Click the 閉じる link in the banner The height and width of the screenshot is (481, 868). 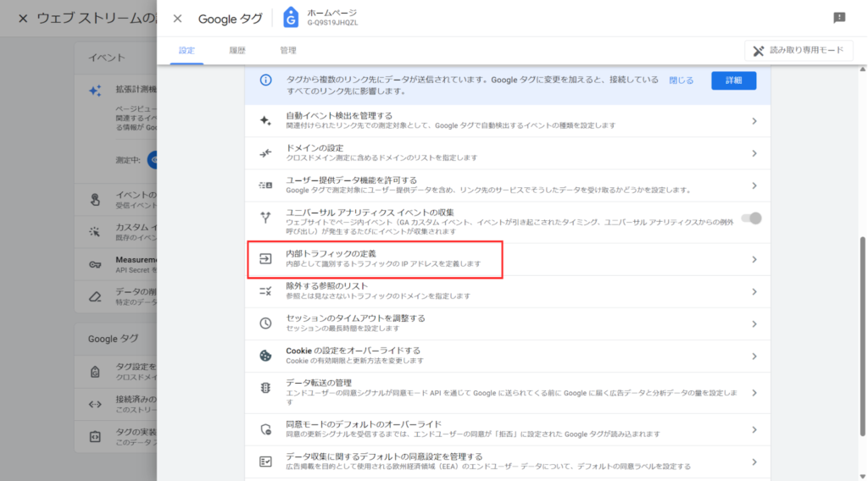tap(681, 80)
